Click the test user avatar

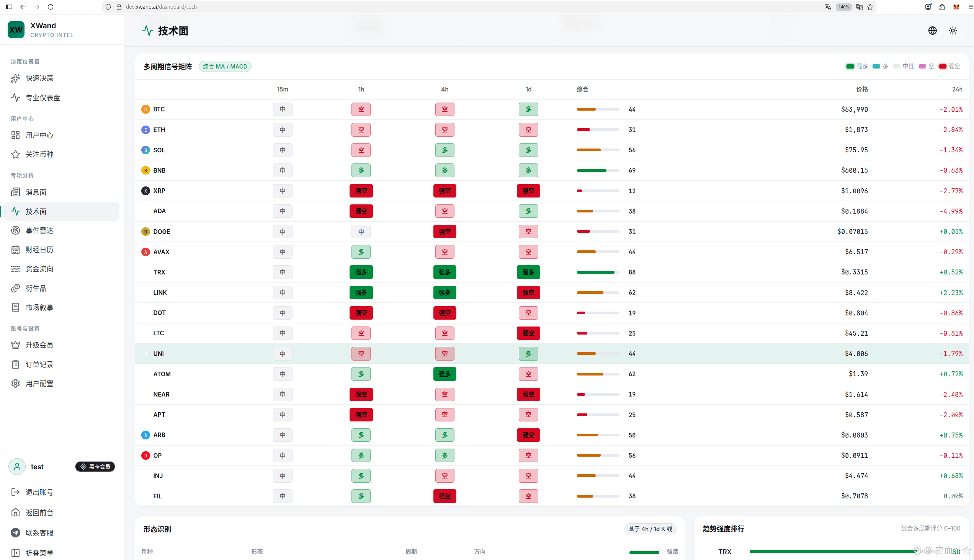17,467
